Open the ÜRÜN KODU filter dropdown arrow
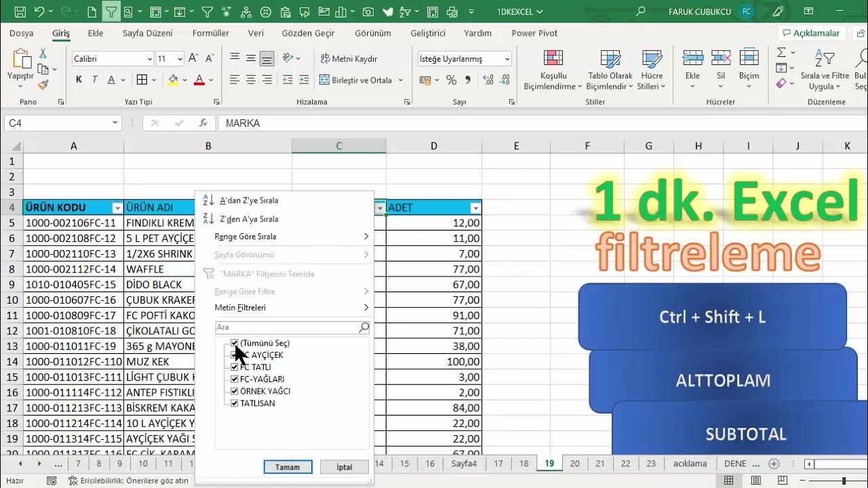Screen dimensions: 868x488 tap(117, 208)
